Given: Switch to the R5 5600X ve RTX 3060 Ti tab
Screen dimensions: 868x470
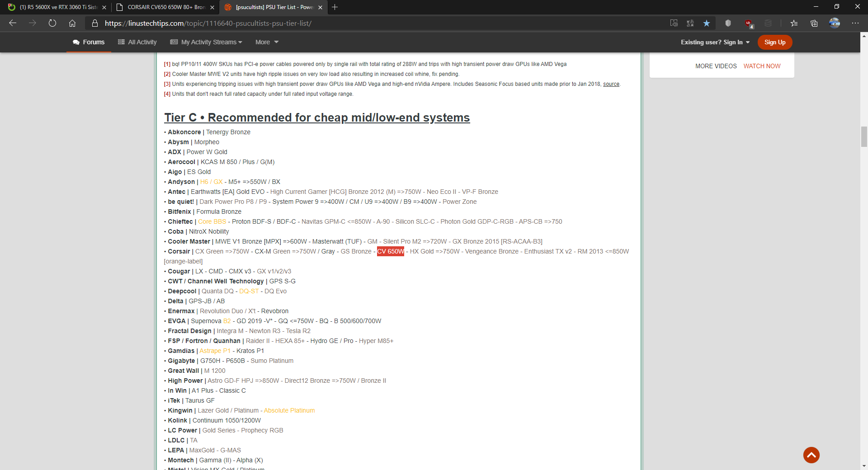Looking at the screenshot, I should 56,7.
